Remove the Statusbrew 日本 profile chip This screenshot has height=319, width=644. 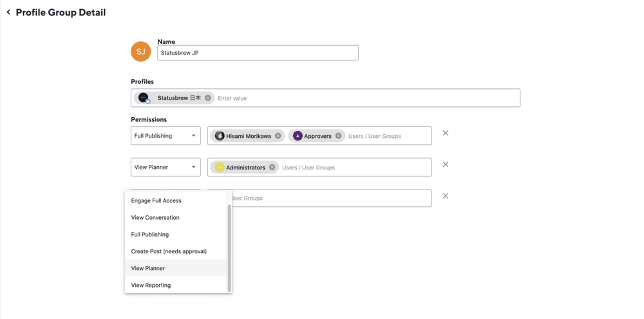tap(208, 98)
